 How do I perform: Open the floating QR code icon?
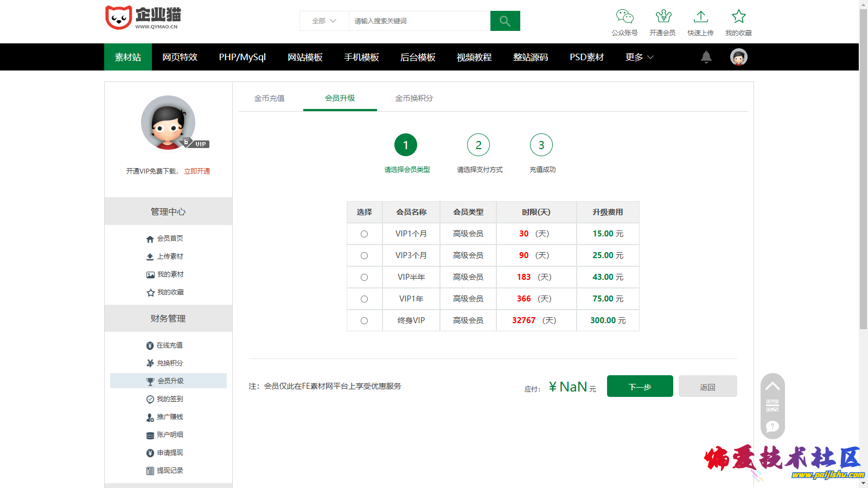[773, 406]
